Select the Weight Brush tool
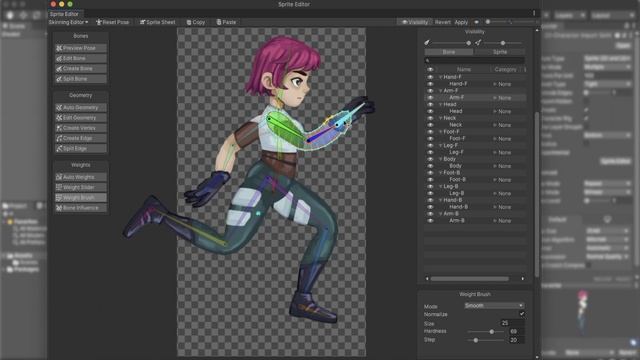Image resolution: width=640 pixels, height=360 pixels. (80, 198)
